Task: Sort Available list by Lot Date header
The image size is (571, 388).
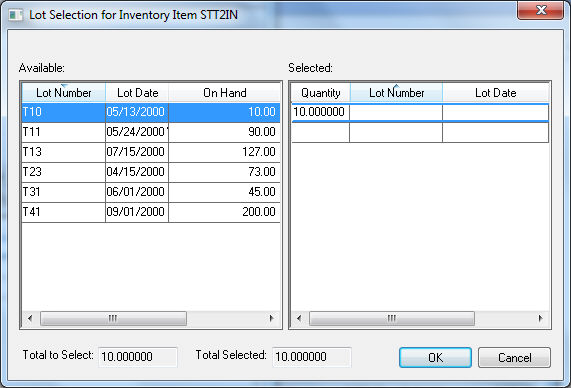Action: tap(137, 93)
